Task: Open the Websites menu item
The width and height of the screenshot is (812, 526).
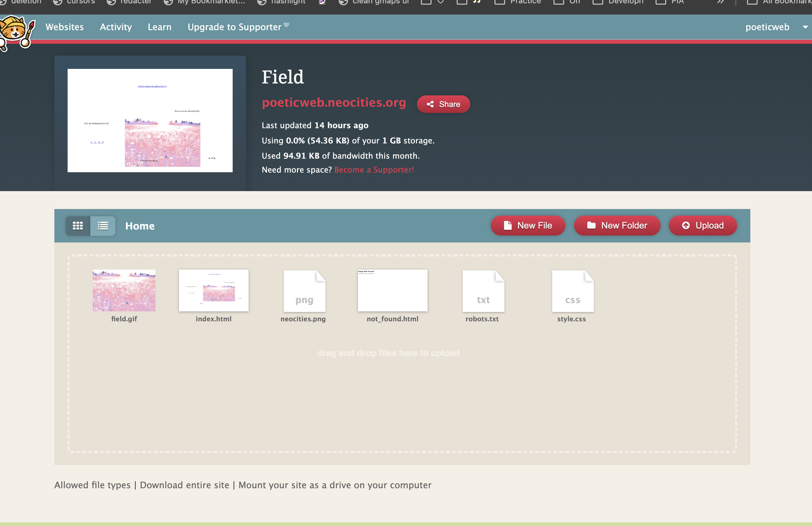Action: (x=65, y=27)
